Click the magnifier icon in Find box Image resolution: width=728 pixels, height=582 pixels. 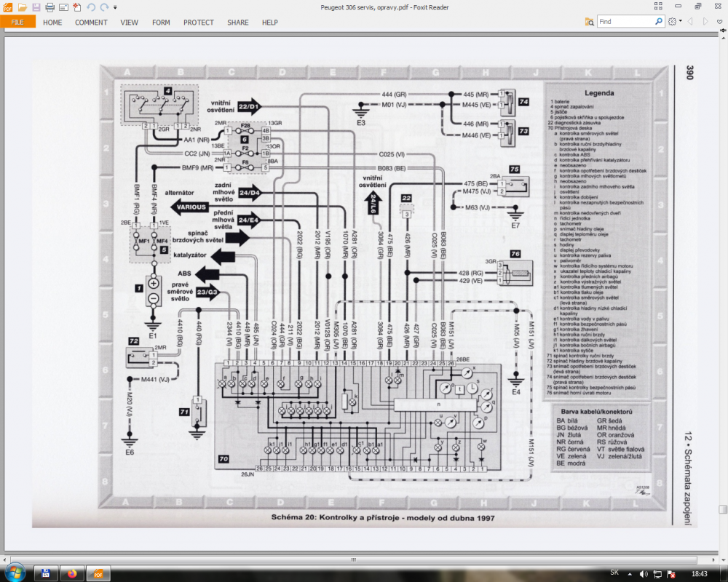(x=658, y=21)
